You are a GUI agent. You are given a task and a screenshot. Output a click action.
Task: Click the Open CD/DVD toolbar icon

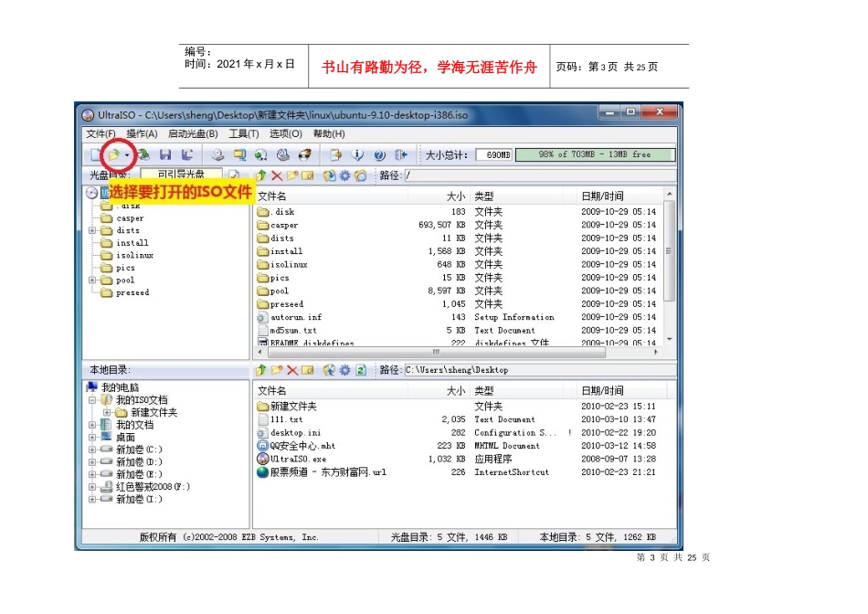tap(144, 155)
